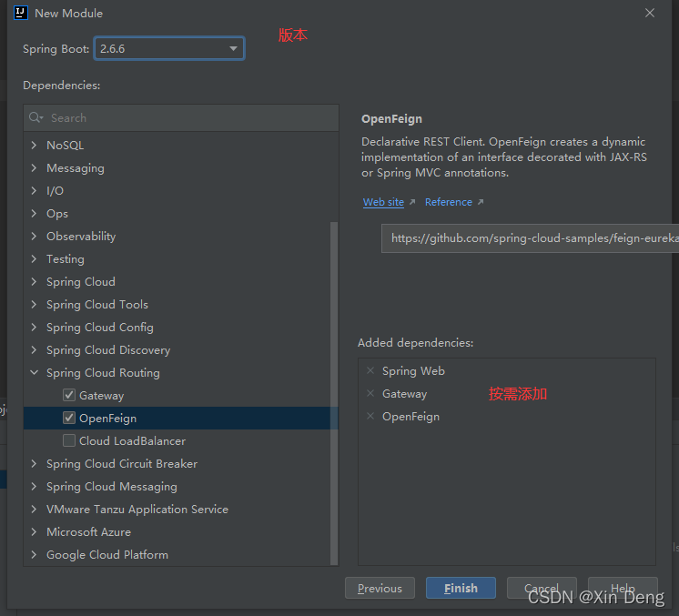Click the search magnifier icon

(35, 117)
